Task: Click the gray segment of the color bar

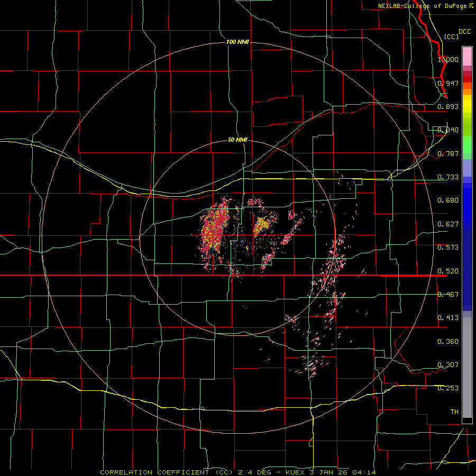Action: (467, 368)
